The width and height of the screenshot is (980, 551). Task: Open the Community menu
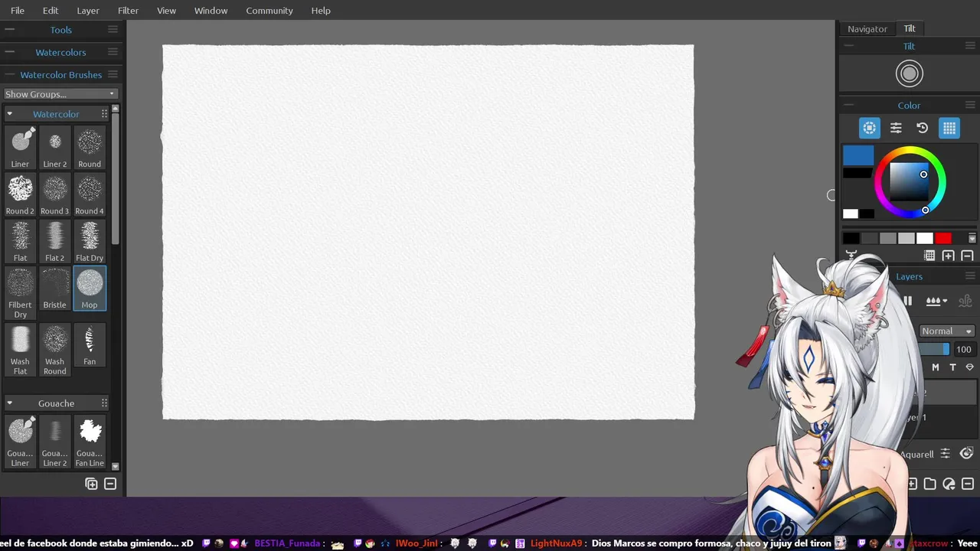click(x=269, y=10)
